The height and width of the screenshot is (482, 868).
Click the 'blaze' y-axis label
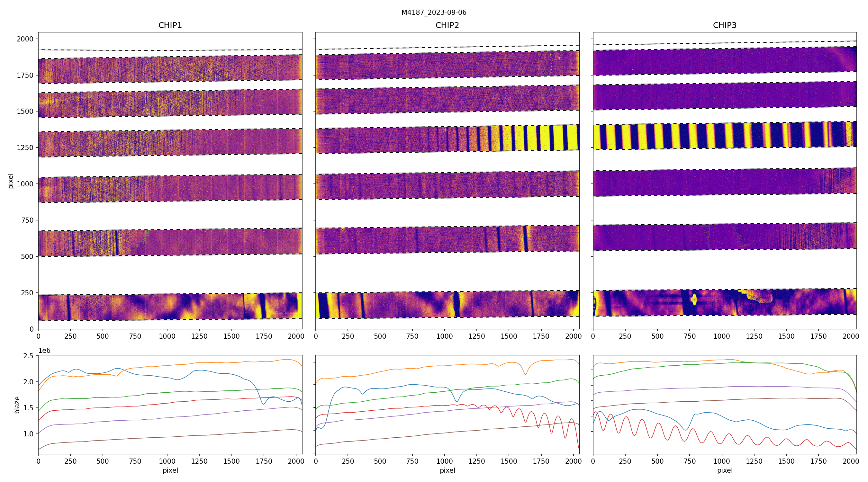coord(17,405)
